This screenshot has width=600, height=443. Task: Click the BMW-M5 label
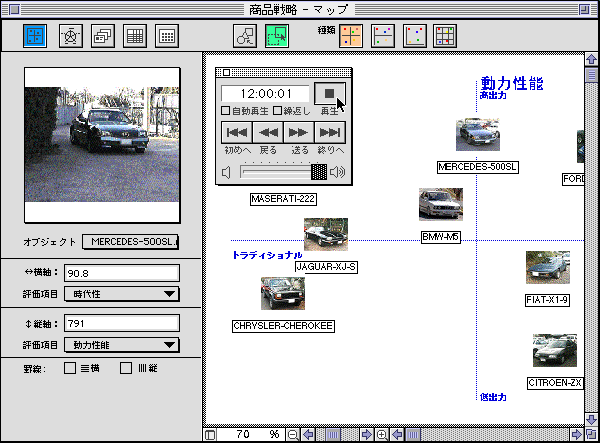click(x=441, y=237)
